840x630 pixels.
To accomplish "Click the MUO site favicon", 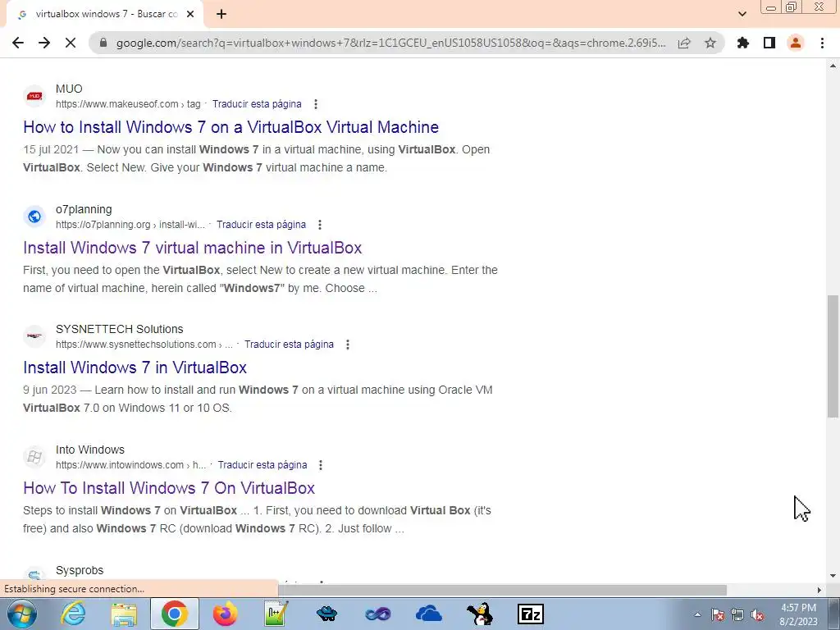I will (34, 96).
